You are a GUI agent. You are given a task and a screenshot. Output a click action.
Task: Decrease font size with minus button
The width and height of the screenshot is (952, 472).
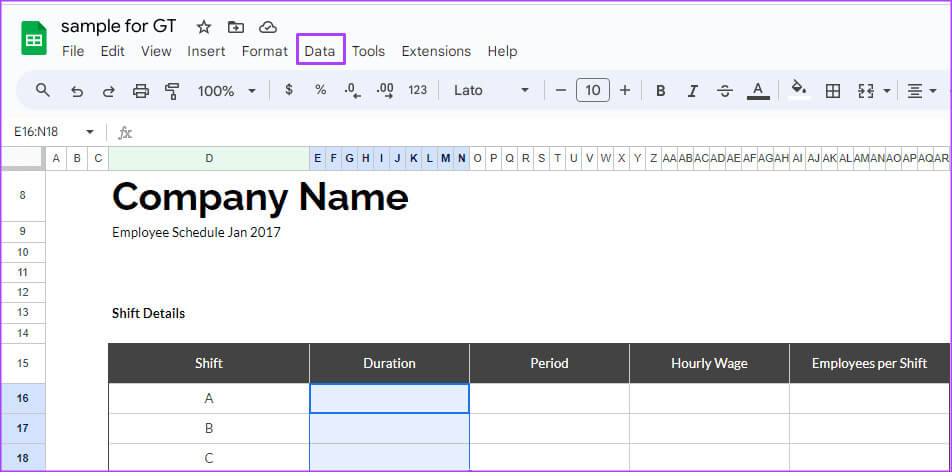point(561,91)
